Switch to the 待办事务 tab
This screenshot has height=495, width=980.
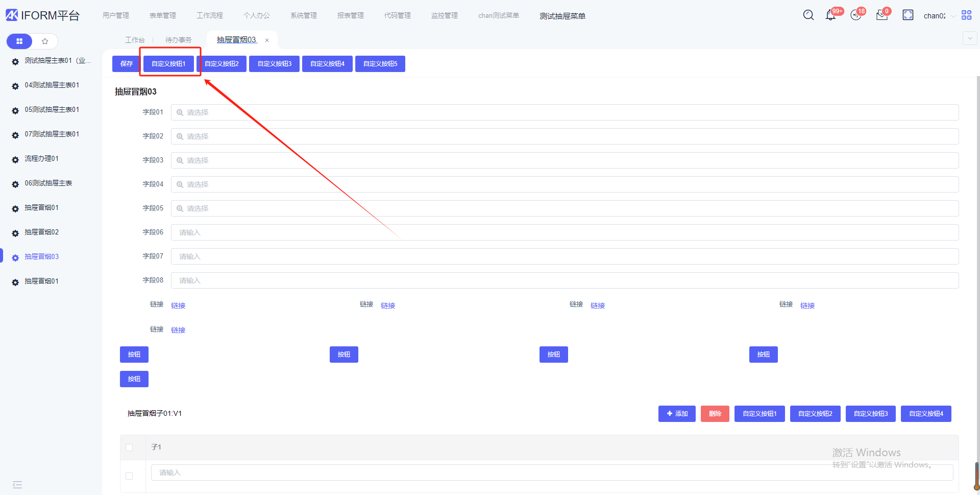point(178,40)
